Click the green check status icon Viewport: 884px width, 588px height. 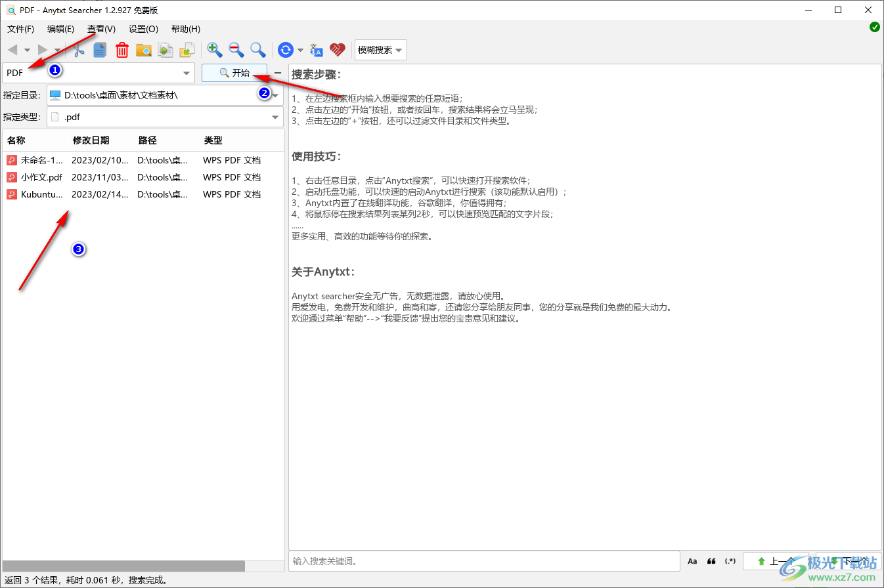[874, 27]
